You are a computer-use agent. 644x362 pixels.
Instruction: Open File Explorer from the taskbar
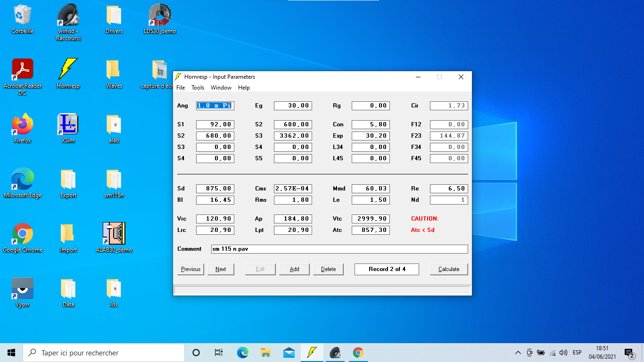pyautogui.click(x=265, y=353)
